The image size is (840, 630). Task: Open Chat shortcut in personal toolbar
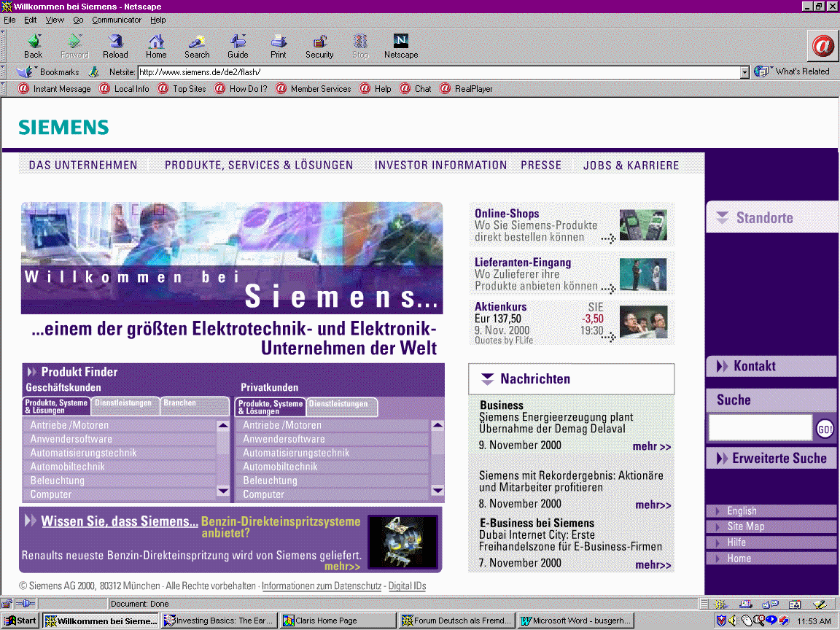(x=415, y=89)
